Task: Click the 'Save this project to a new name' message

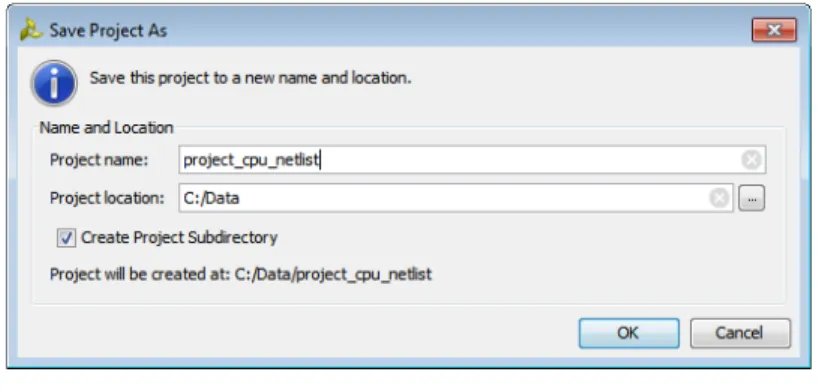Action: 251,78
